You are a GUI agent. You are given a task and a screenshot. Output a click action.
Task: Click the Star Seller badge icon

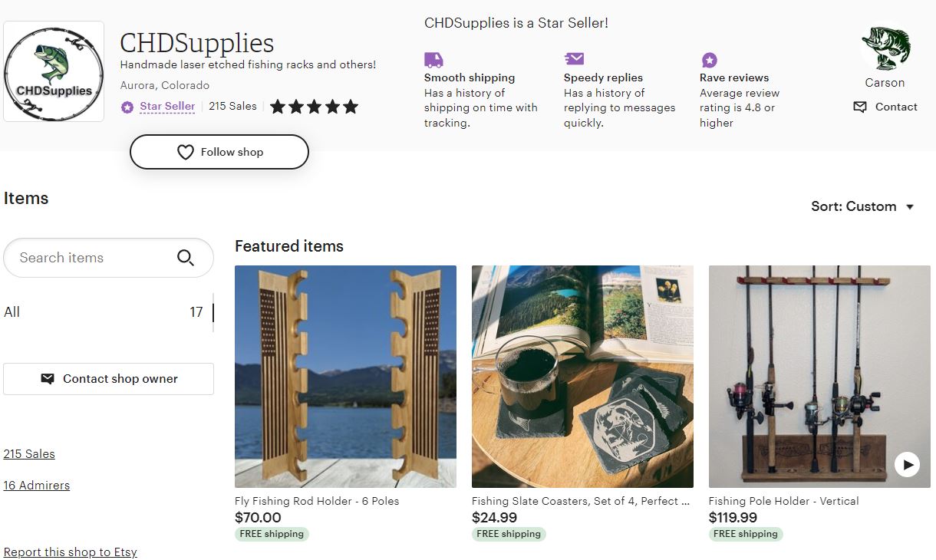[x=127, y=107]
